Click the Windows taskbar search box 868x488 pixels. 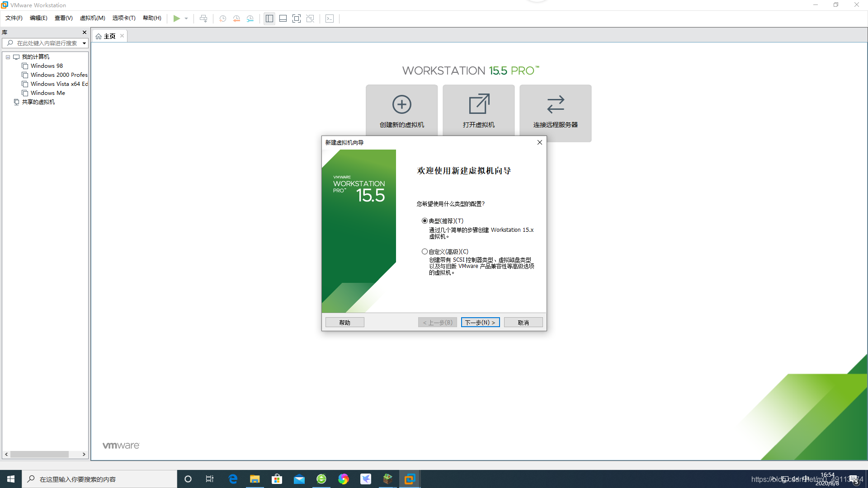coord(99,479)
